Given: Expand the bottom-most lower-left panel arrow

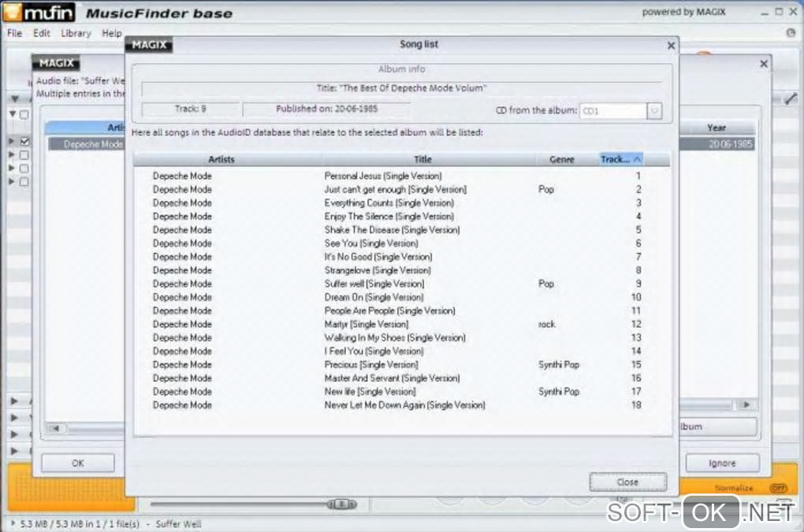Looking at the screenshot, I should [14, 451].
